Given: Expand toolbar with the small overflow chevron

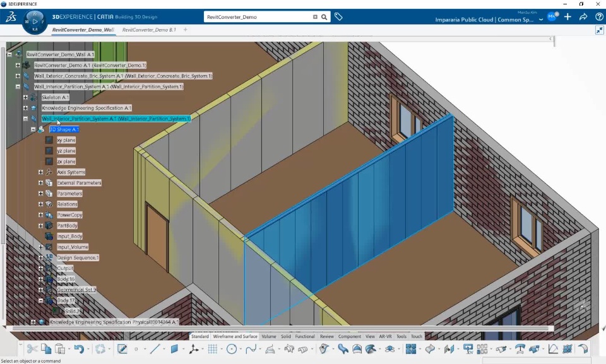Looking at the screenshot, I should 20,344.
